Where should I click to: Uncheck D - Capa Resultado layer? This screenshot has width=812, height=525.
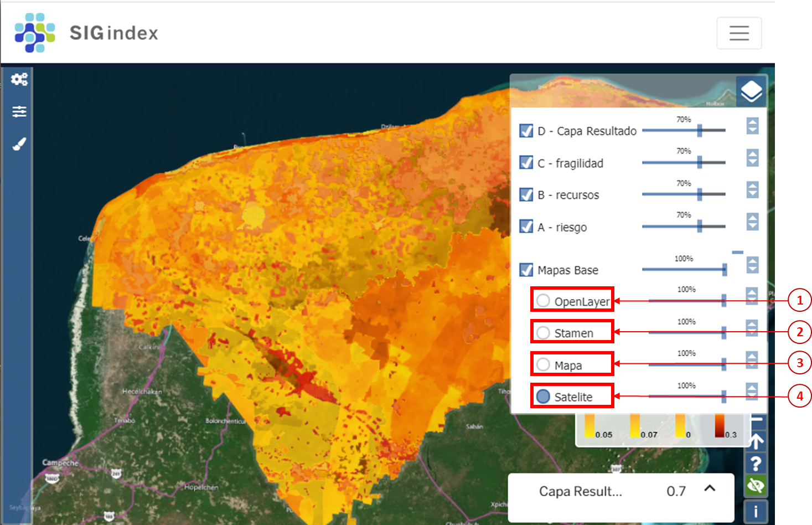[x=526, y=131]
